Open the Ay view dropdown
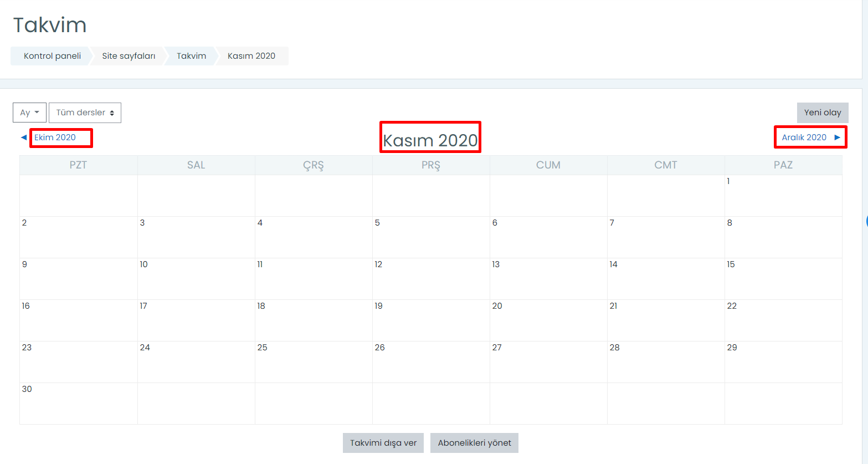This screenshot has width=868, height=464. point(29,113)
